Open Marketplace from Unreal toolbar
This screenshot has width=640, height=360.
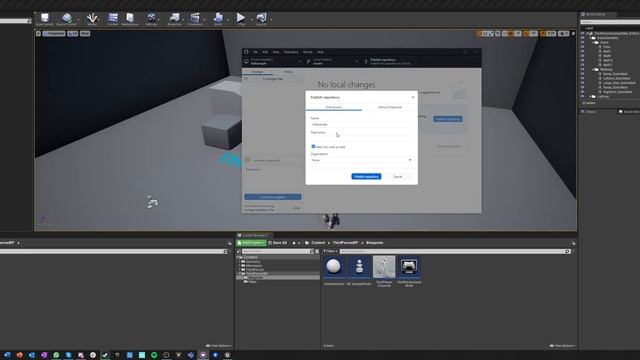point(130,18)
